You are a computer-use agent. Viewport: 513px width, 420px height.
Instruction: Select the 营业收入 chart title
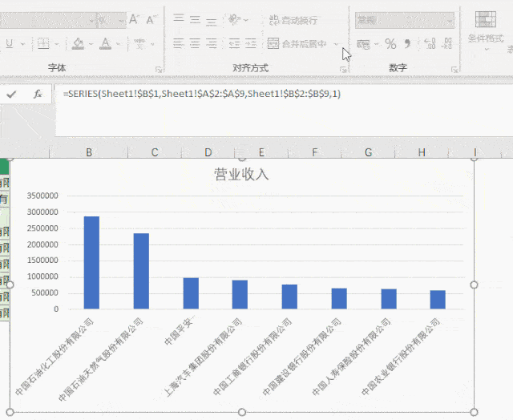pyautogui.click(x=241, y=174)
